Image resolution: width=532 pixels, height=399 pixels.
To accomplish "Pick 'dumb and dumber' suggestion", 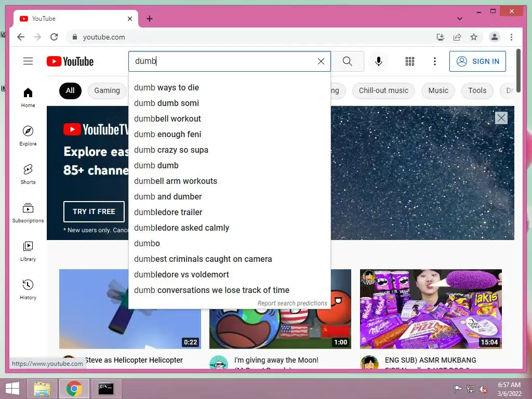I will tap(229, 197).
